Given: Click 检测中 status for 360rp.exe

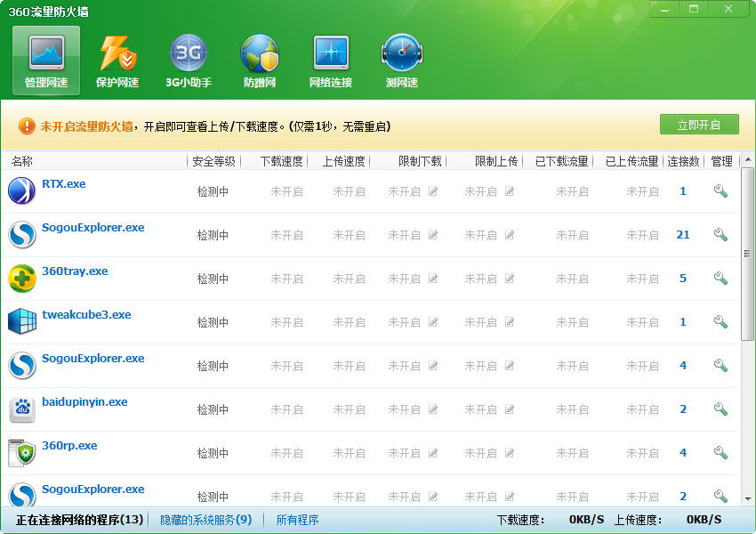Looking at the screenshot, I should click(213, 453).
